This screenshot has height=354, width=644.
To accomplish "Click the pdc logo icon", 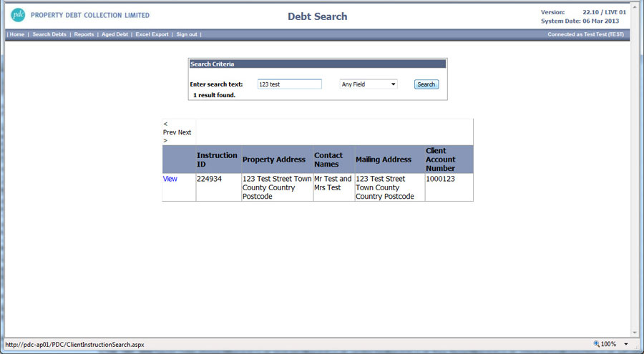I will (18, 15).
